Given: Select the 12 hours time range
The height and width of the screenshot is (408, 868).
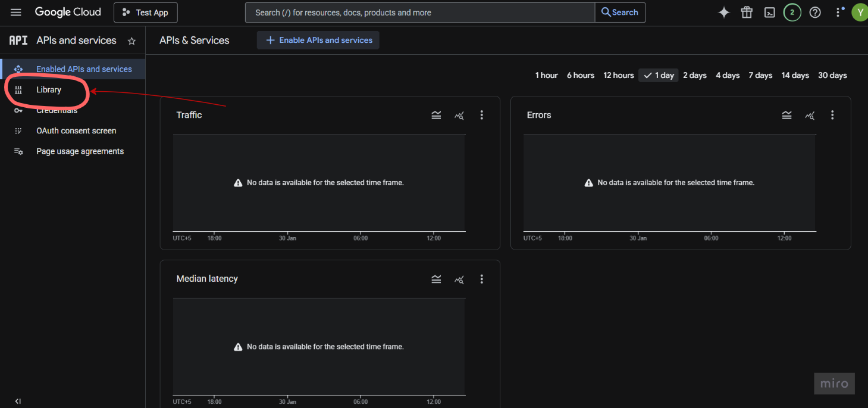Looking at the screenshot, I should point(619,75).
